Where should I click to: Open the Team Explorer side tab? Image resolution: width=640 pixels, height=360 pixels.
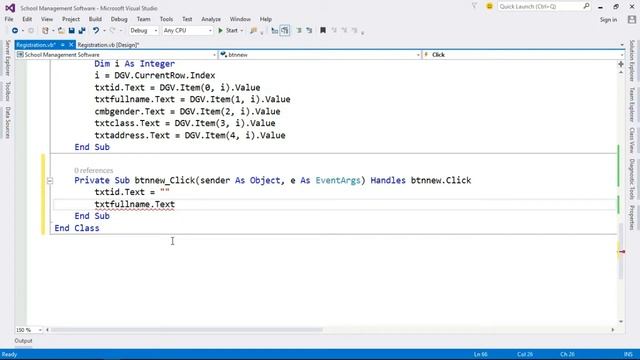(632, 104)
